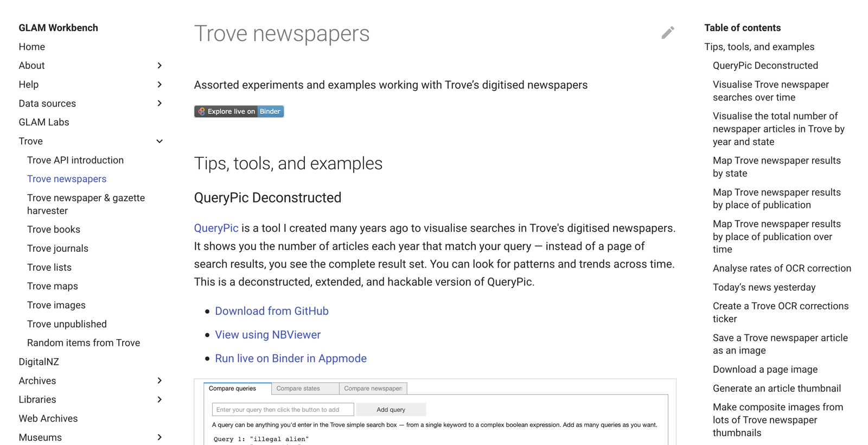Click the GLAM Workbench site title
The height and width of the screenshot is (445, 868).
coord(58,28)
